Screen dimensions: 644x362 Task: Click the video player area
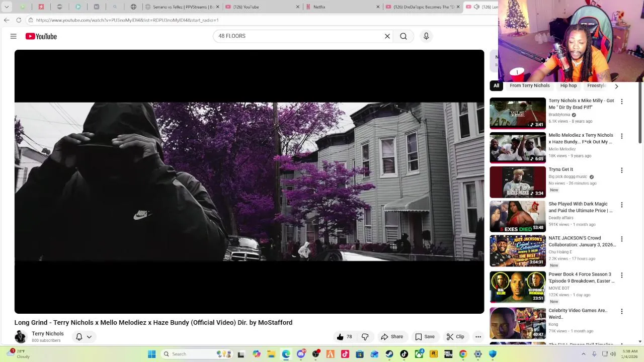[x=249, y=182]
